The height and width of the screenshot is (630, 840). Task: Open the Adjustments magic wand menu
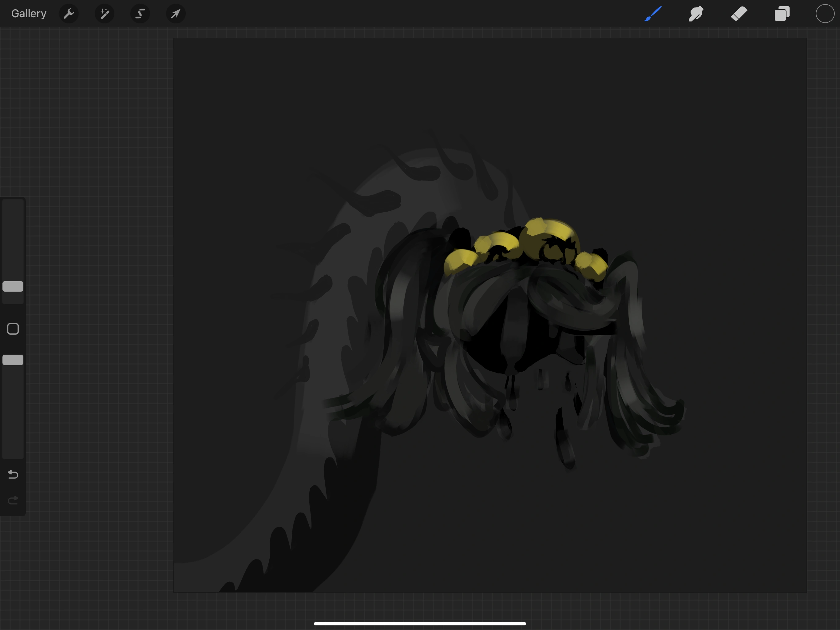pos(104,14)
